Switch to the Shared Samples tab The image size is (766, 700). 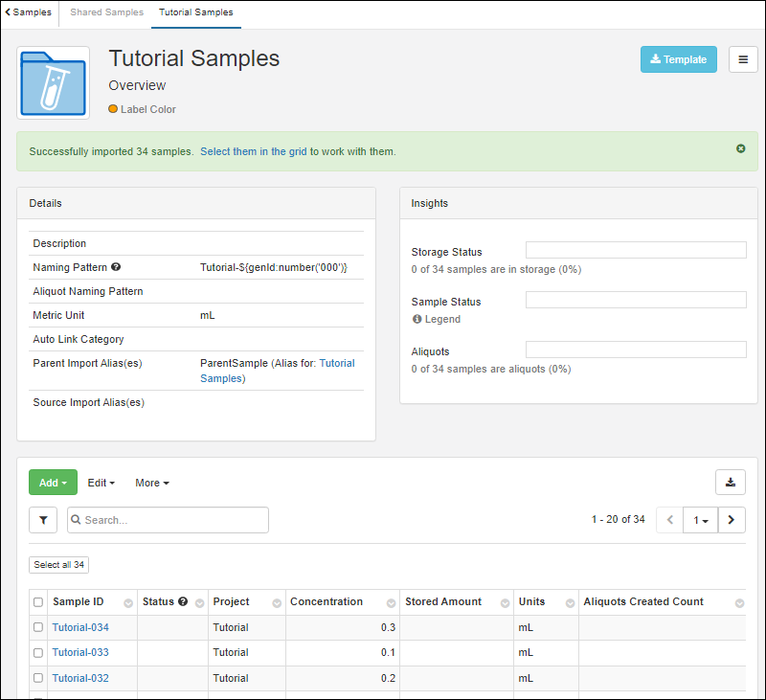pos(106,12)
